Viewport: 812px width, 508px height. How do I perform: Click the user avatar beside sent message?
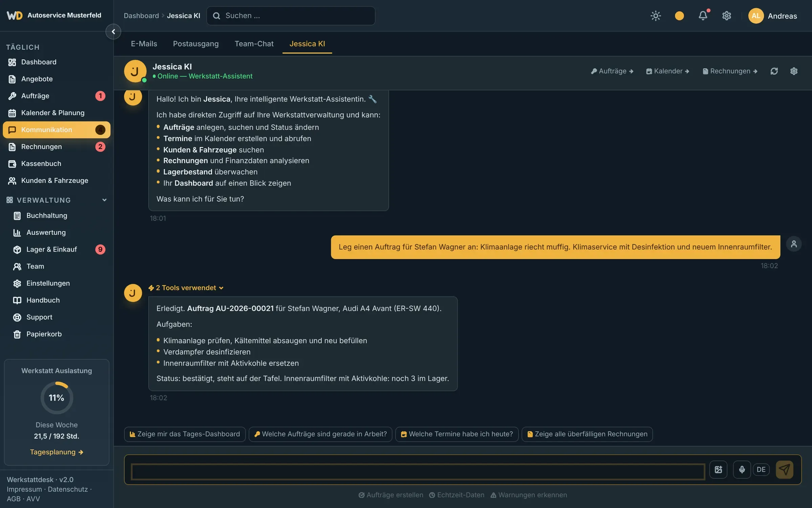coord(794,244)
